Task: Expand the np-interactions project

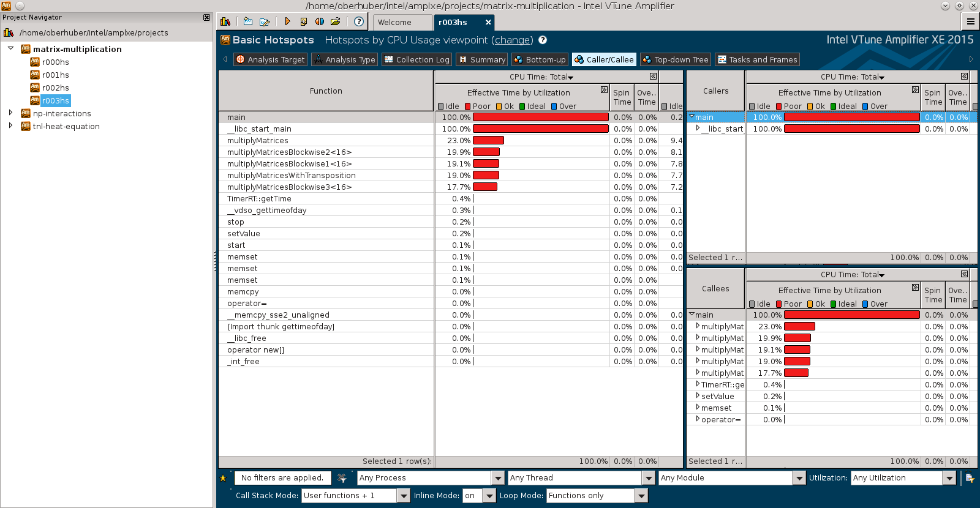Action: point(10,113)
